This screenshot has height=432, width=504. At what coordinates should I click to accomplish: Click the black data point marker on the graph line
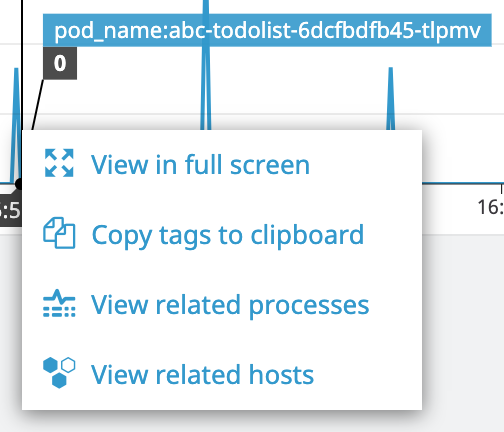[x=19, y=184]
